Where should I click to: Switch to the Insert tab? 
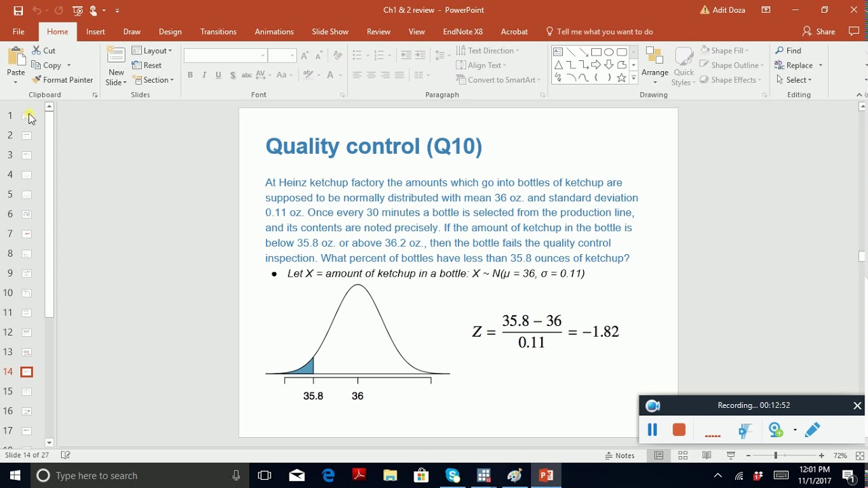pos(96,32)
